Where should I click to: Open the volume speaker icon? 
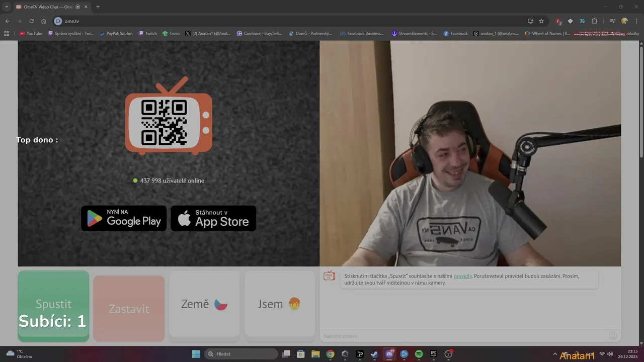click(610, 354)
